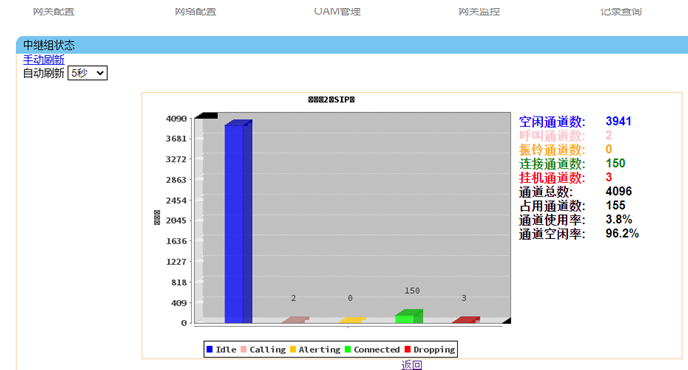
Task: Click the green Connected bar in chart
Action: pos(409,316)
